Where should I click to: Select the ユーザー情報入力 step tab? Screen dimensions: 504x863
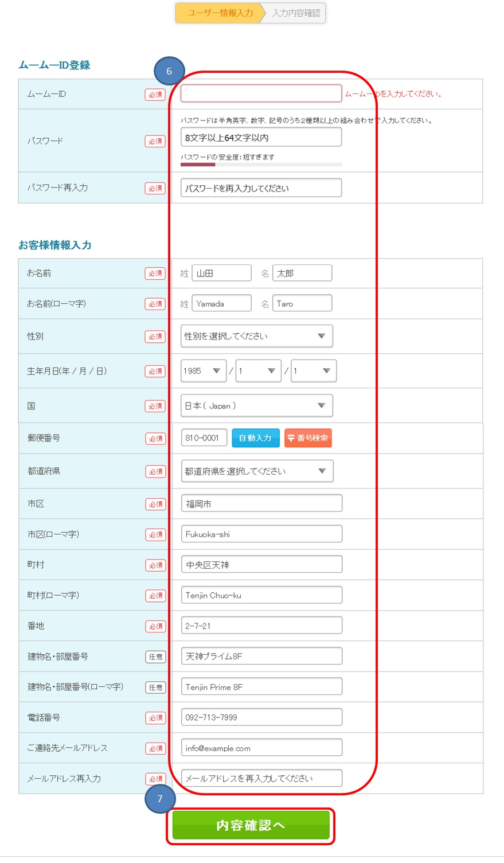tap(220, 13)
